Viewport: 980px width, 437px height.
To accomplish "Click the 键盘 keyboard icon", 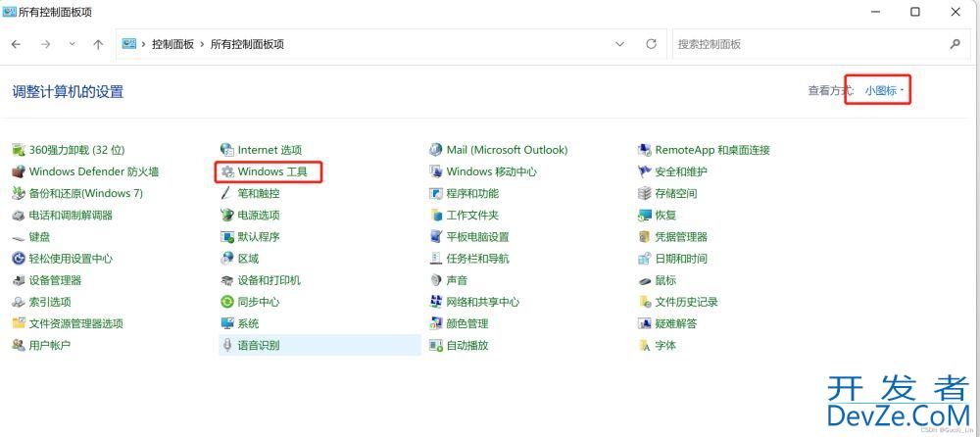I will point(19,237).
